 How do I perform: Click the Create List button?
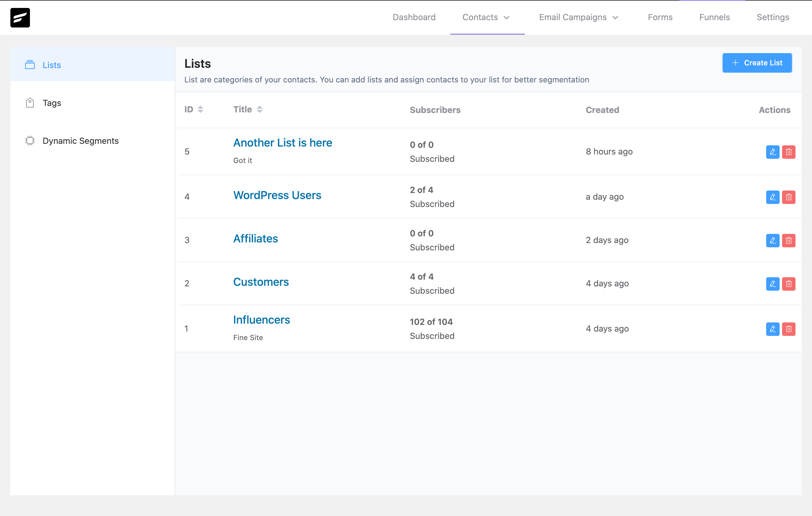tap(757, 63)
